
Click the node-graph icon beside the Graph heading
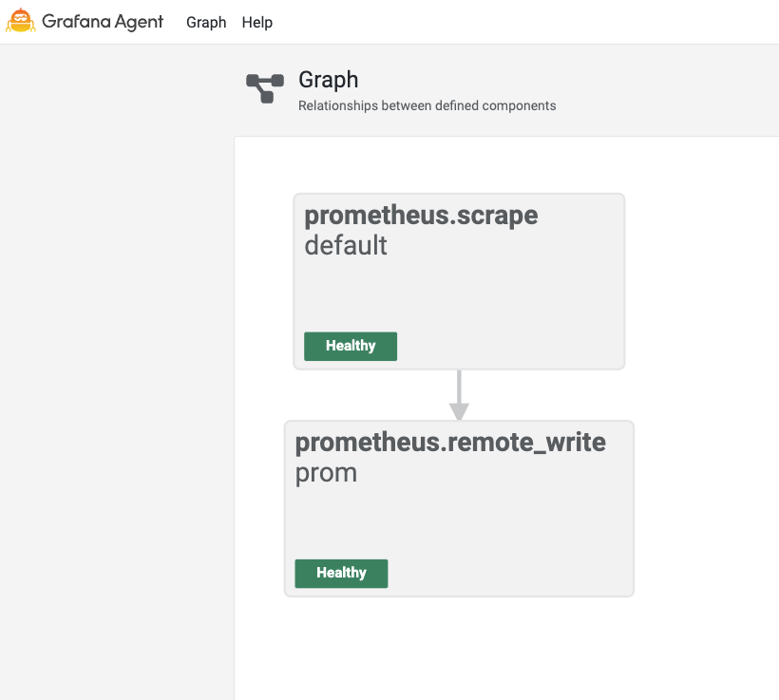[265, 88]
